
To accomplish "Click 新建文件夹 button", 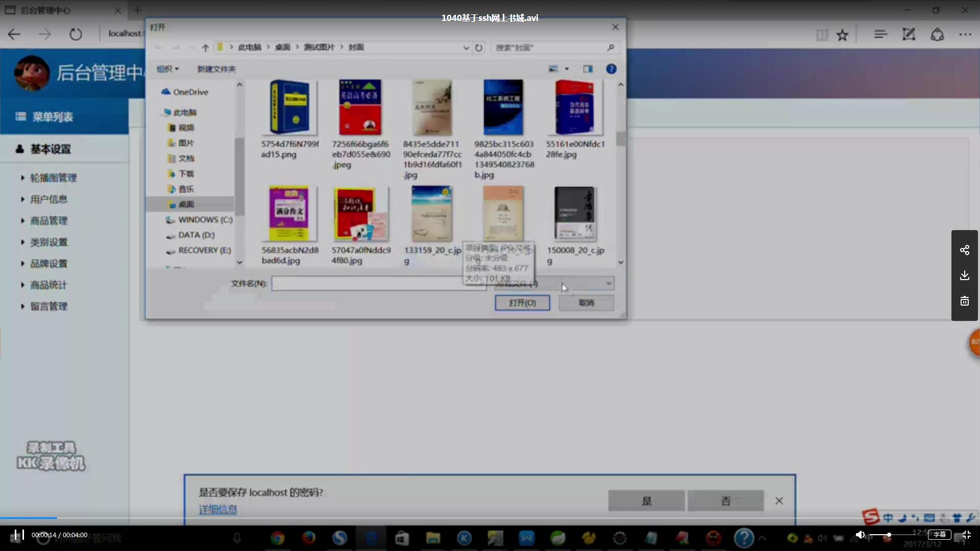I will (216, 69).
